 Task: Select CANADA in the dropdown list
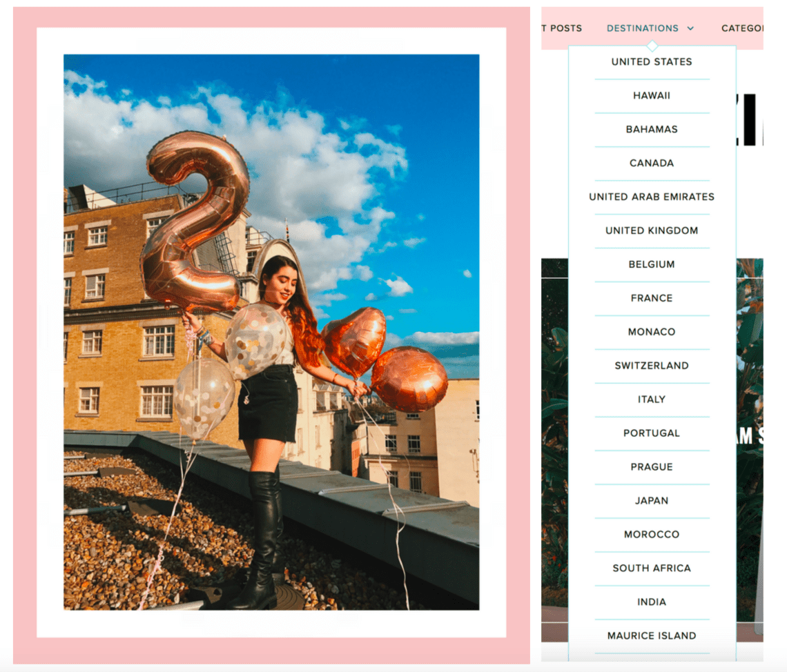tap(651, 163)
